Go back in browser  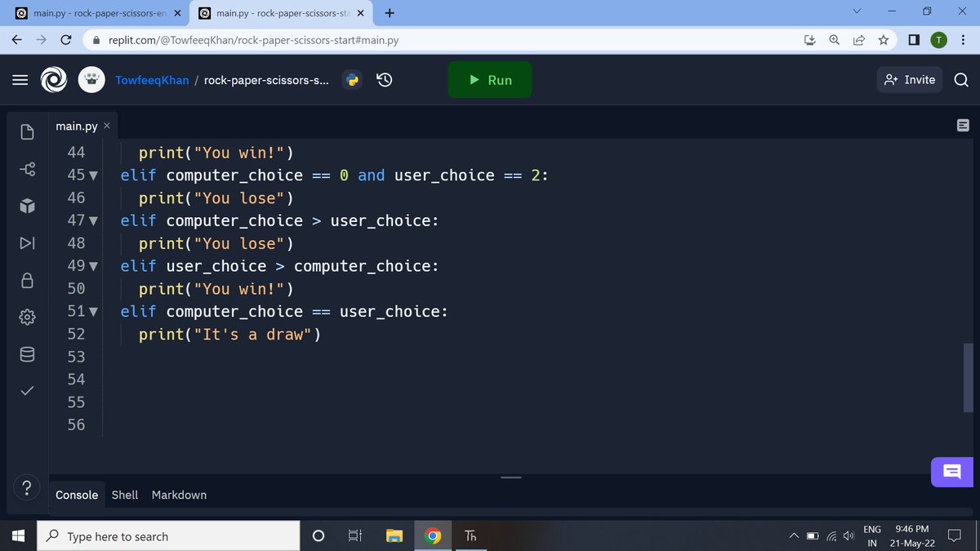tap(16, 40)
